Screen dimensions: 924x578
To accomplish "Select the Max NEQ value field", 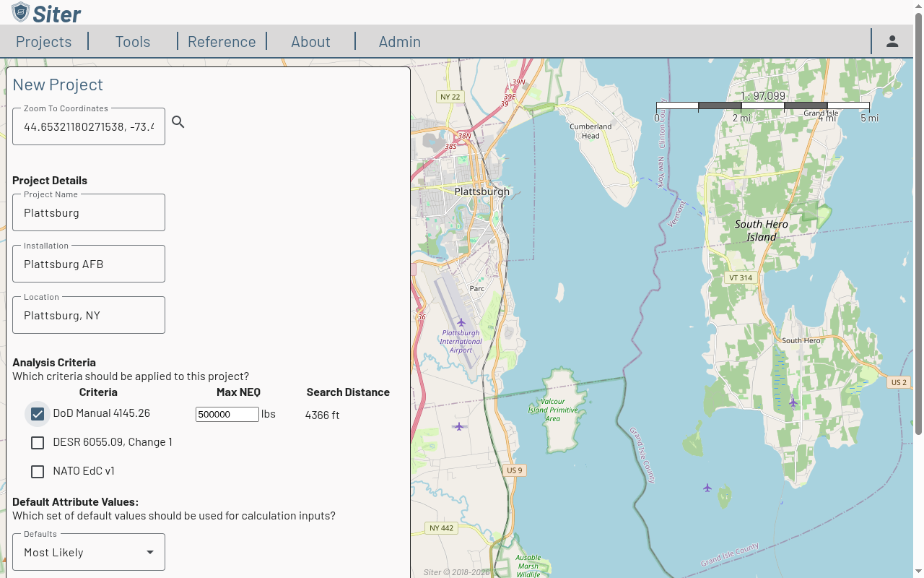I will pos(227,414).
